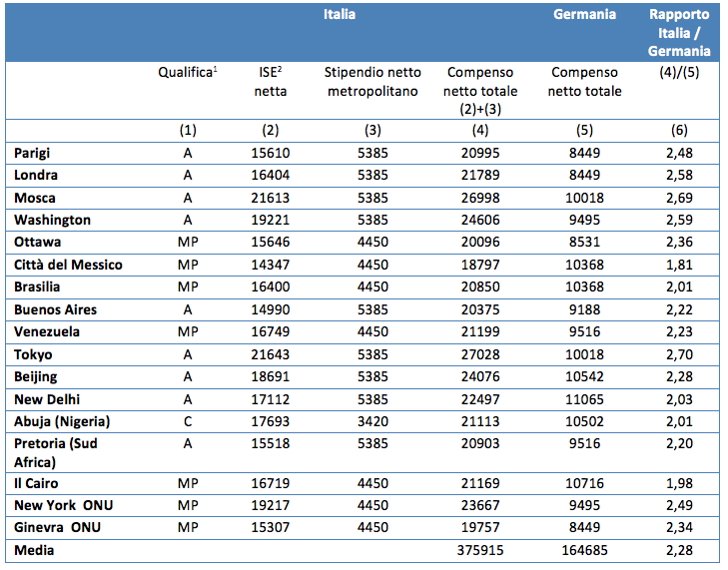Select New Delhi Germania value 11065
This screenshot has height=570, width=728.
tap(584, 399)
